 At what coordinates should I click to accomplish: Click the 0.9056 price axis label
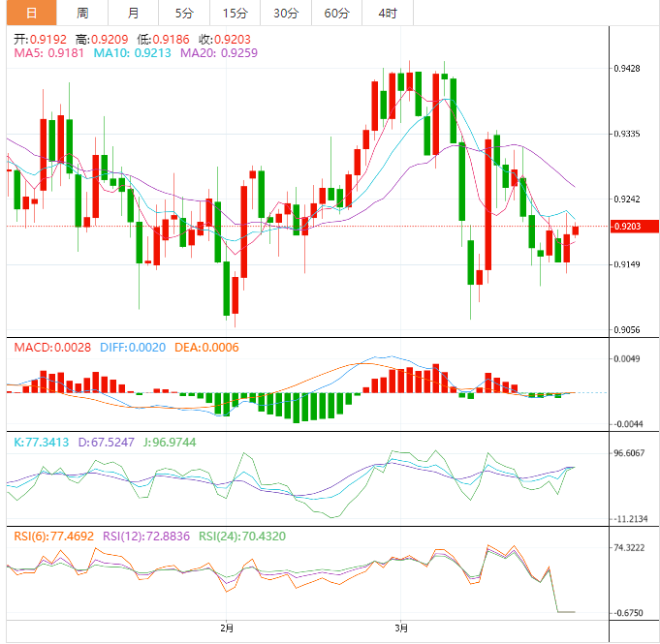(627, 330)
